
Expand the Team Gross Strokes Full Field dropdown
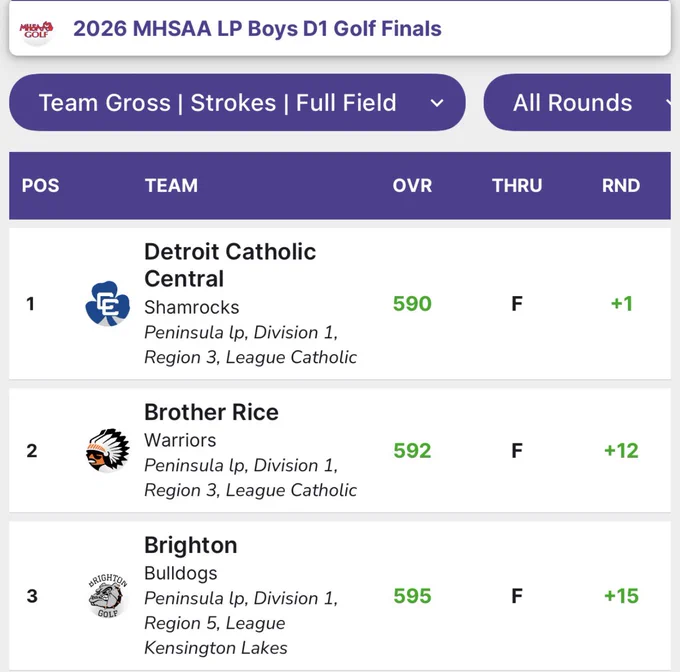click(x=237, y=102)
